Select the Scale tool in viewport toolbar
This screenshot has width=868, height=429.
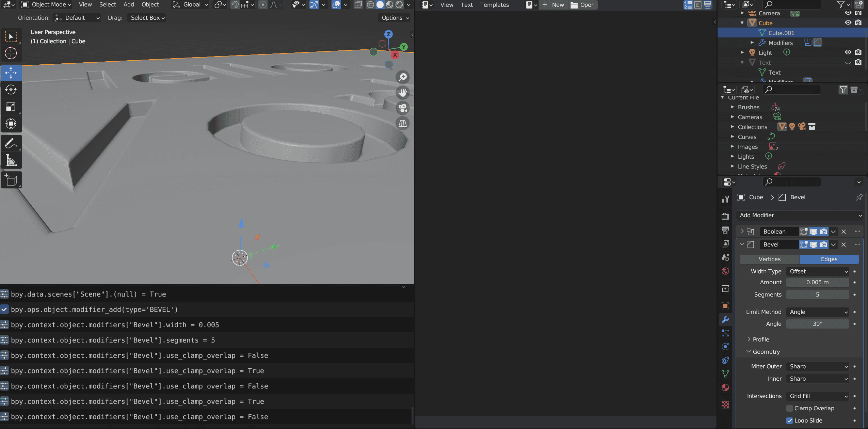coord(11,107)
